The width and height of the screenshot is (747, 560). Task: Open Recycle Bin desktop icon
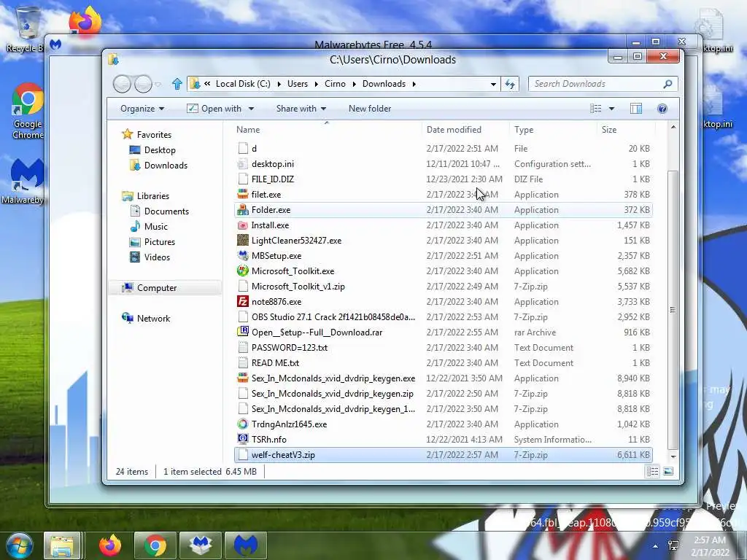[x=26, y=29]
